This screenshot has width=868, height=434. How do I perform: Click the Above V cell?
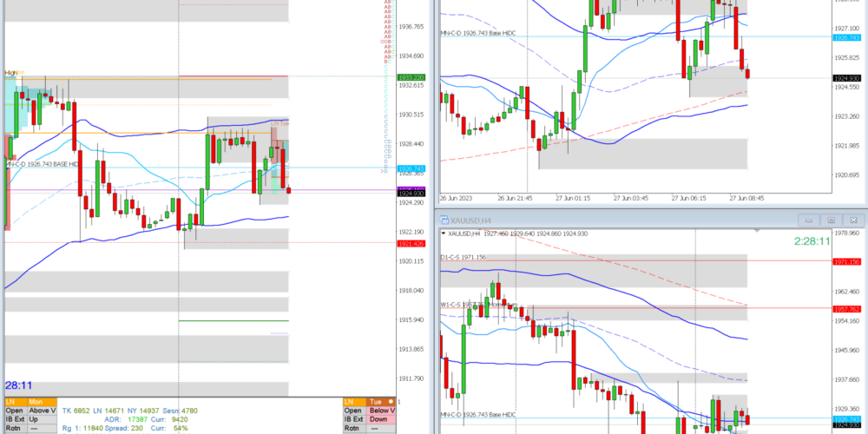pos(42,411)
